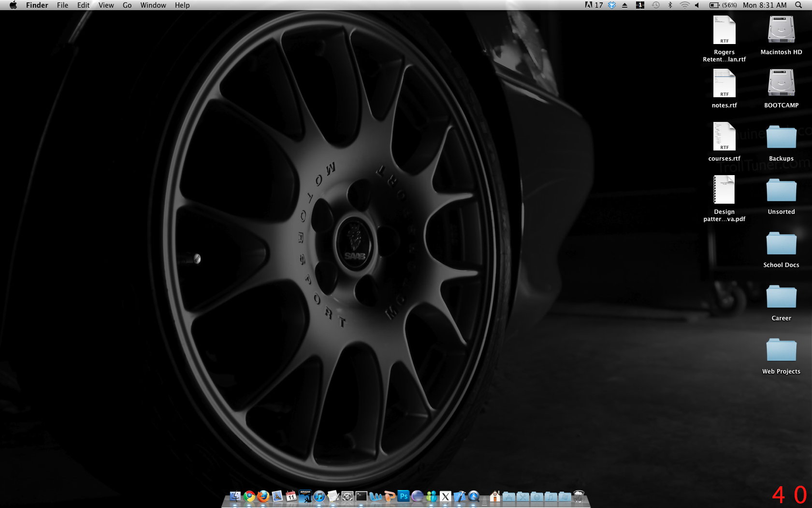Click the Dropbox menu bar icon
Image resolution: width=812 pixels, height=508 pixels.
tap(612, 5)
